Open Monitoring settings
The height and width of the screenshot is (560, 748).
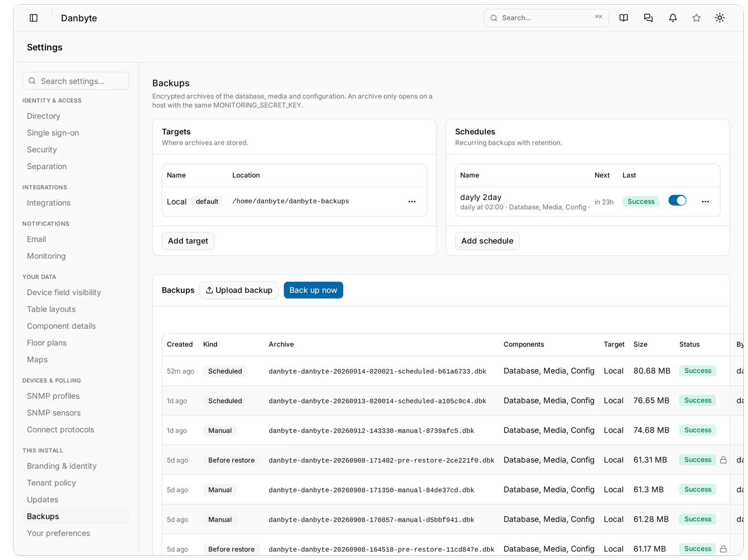(x=46, y=256)
